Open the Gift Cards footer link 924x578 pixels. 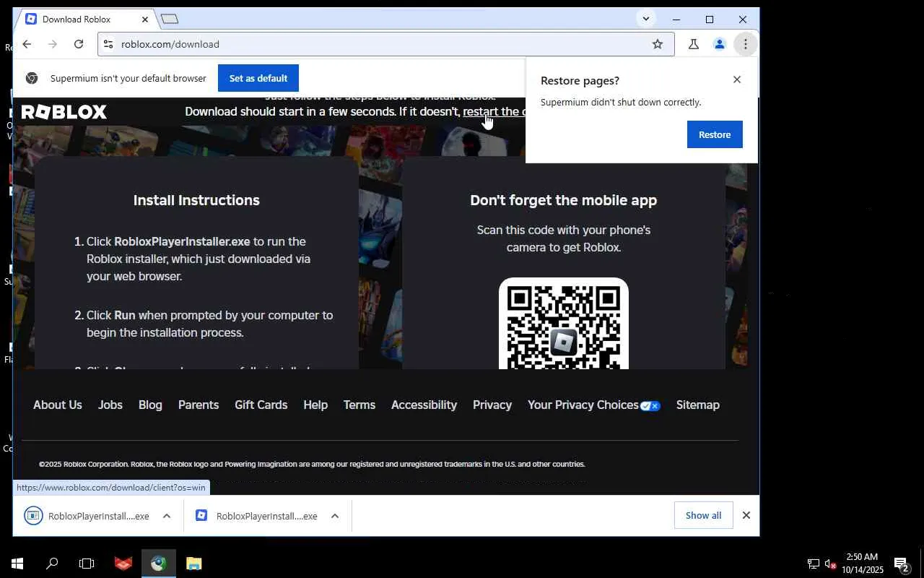(x=261, y=405)
